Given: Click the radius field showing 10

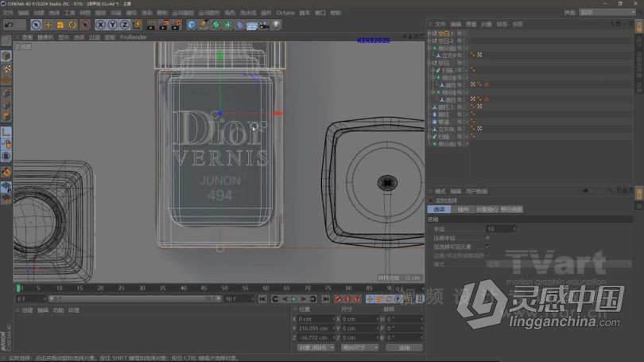Looking at the screenshot, I should click(499, 229).
